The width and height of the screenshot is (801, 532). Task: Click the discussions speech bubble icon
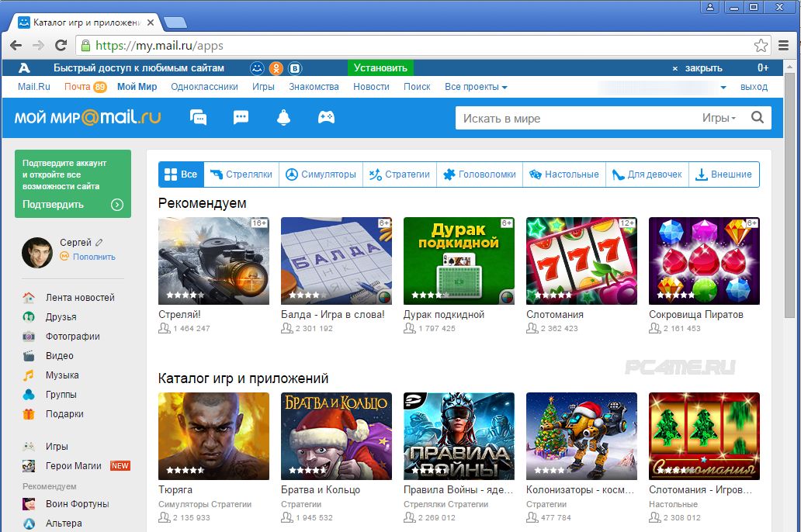[x=241, y=118]
